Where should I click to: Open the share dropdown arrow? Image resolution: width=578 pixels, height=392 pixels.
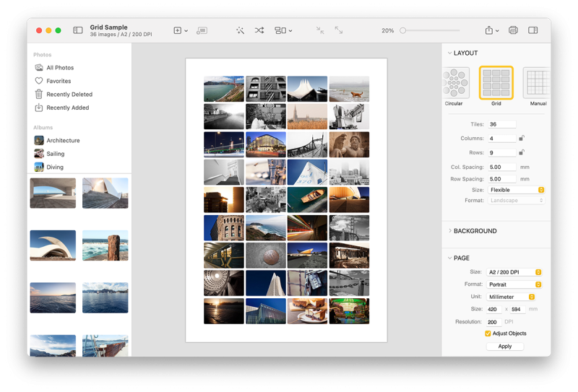pyautogui.click(x=497, y=31)
